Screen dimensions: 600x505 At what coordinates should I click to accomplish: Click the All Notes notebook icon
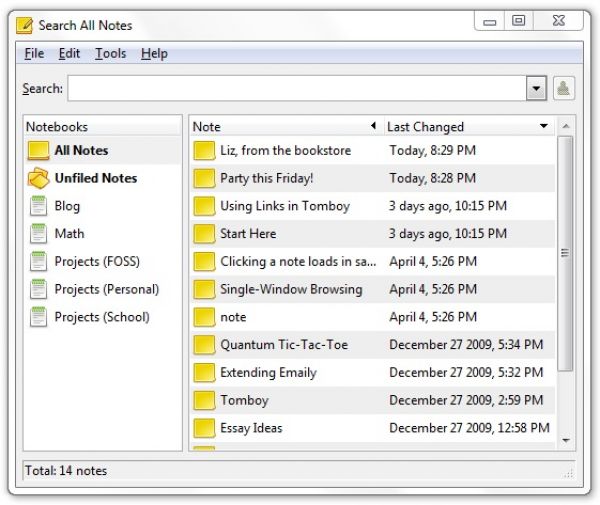(39, 151)
